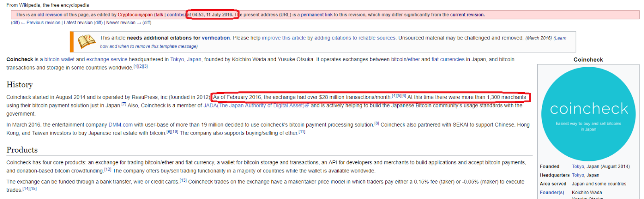644x199 pixels.
Task: Open the 'exchange service' link
Action: click(107, 59)
